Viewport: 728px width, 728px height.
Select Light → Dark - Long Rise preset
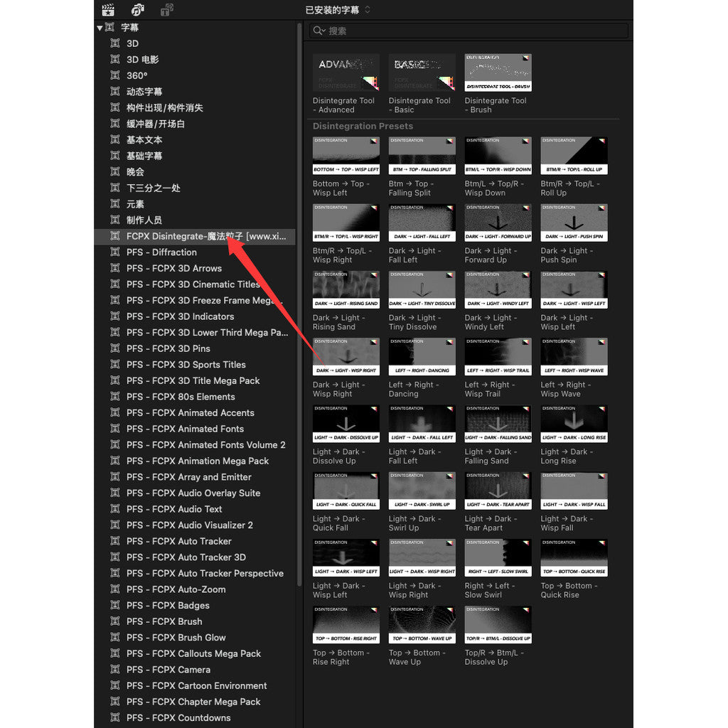(x=574, y=424)
